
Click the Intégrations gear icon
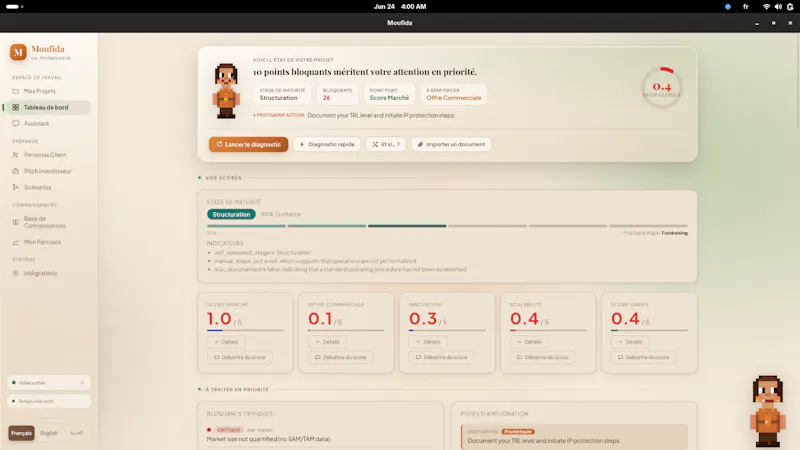coord(15,273)
